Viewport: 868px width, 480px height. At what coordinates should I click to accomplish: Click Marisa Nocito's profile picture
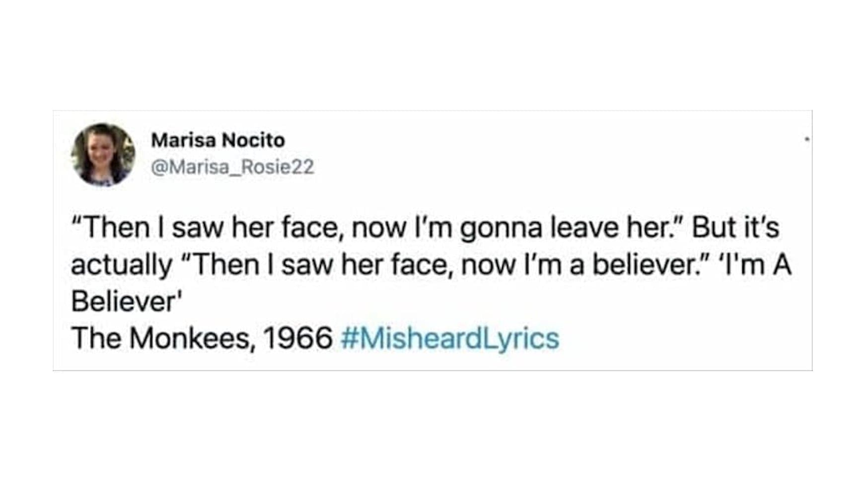click(x=103, y=155)
